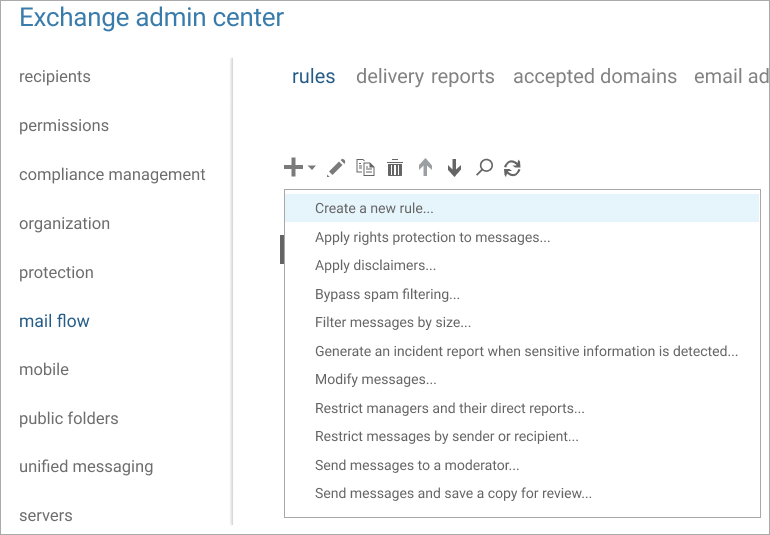Click the copy rule icon

click(365, 168)
